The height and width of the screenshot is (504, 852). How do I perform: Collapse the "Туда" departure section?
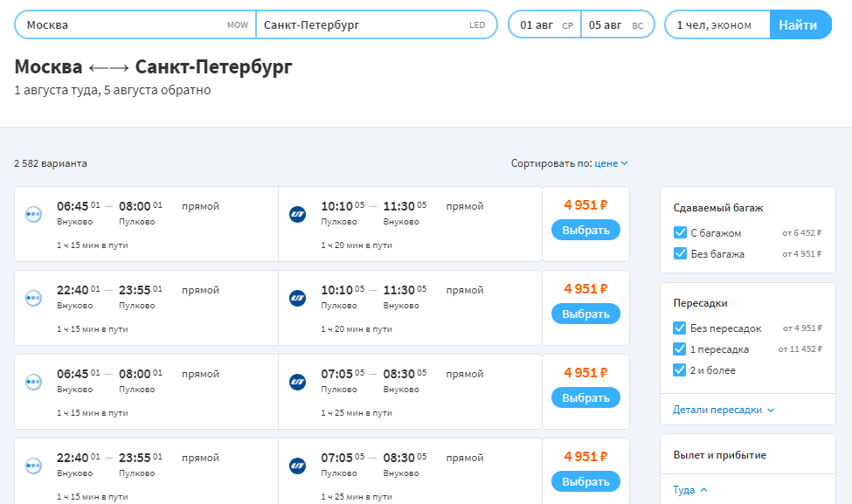[690, 490]
